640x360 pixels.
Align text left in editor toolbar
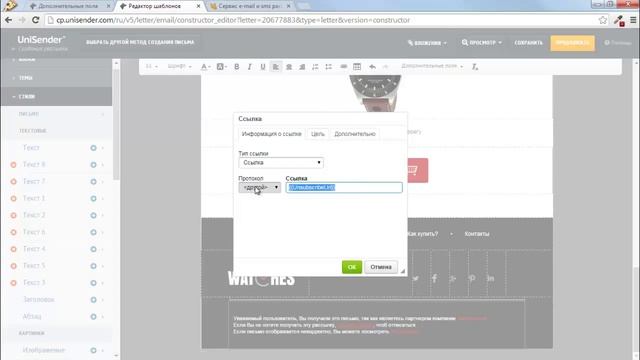(276, 67)
